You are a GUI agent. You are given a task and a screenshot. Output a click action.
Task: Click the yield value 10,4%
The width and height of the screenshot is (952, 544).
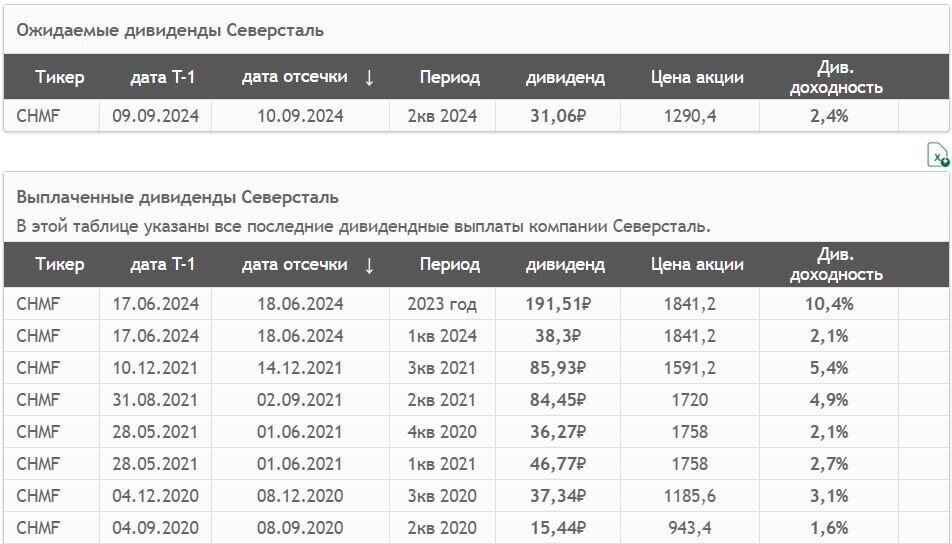coord(829,304)
